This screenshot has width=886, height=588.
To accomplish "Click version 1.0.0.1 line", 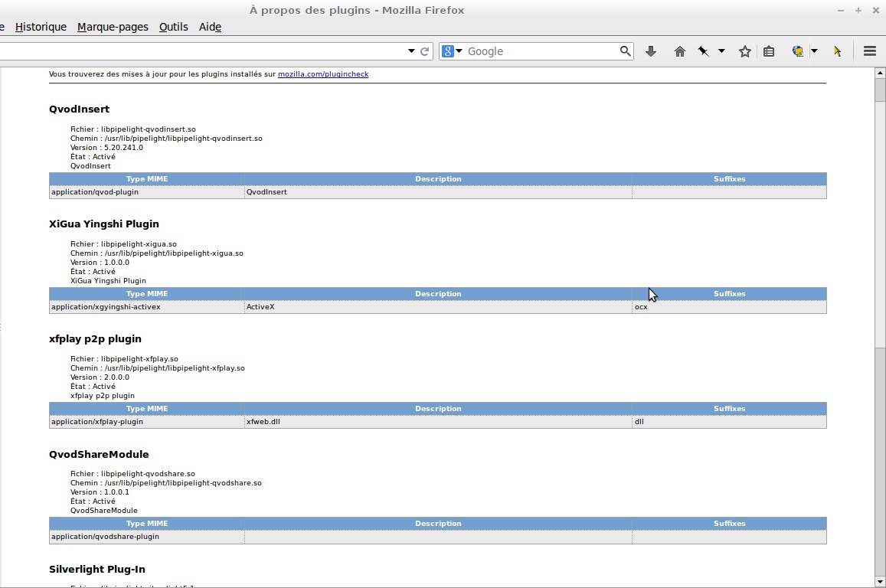I will pyautogui.click(x=100, y=492).
